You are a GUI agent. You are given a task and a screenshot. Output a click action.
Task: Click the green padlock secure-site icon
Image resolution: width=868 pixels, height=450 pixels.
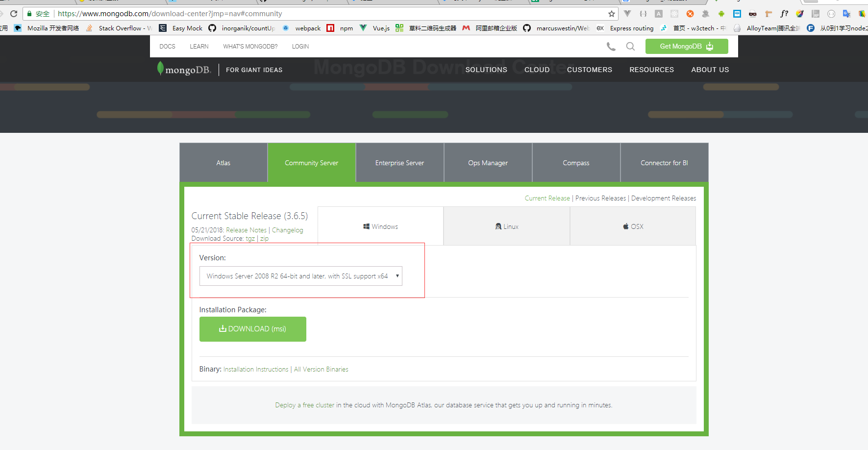(29, 14)
